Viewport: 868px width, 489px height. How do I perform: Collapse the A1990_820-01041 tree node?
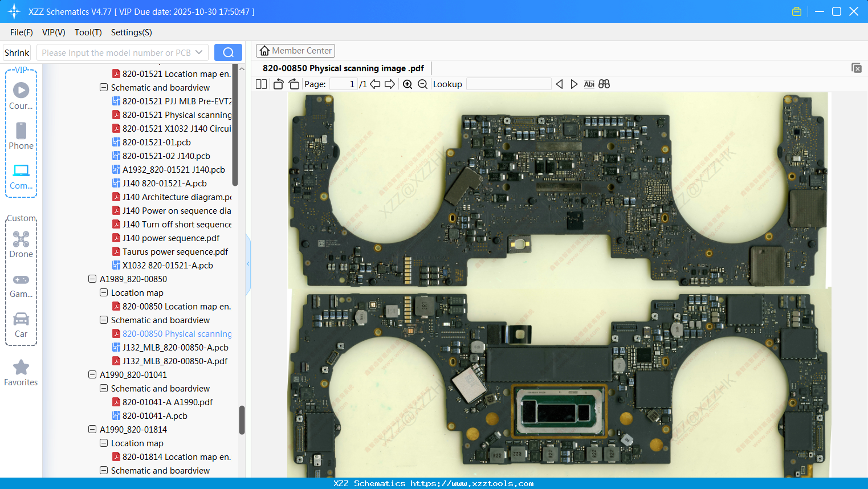coord(92,375)
